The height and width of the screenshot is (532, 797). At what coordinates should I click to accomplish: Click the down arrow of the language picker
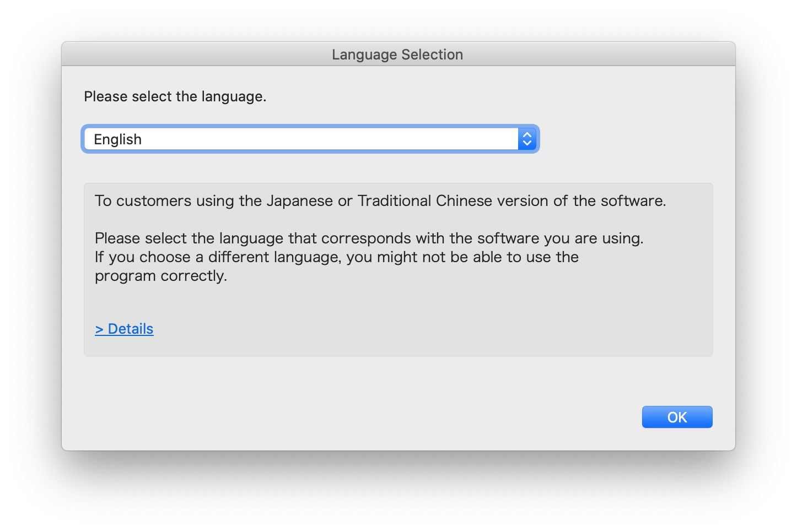point(527,143)
